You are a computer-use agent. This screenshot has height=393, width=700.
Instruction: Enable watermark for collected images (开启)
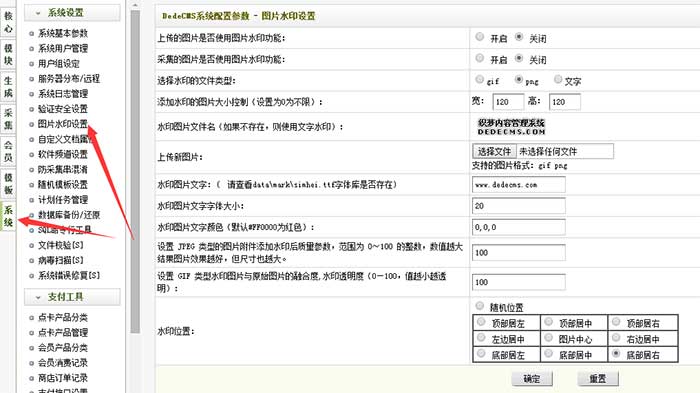pos(479,58)
